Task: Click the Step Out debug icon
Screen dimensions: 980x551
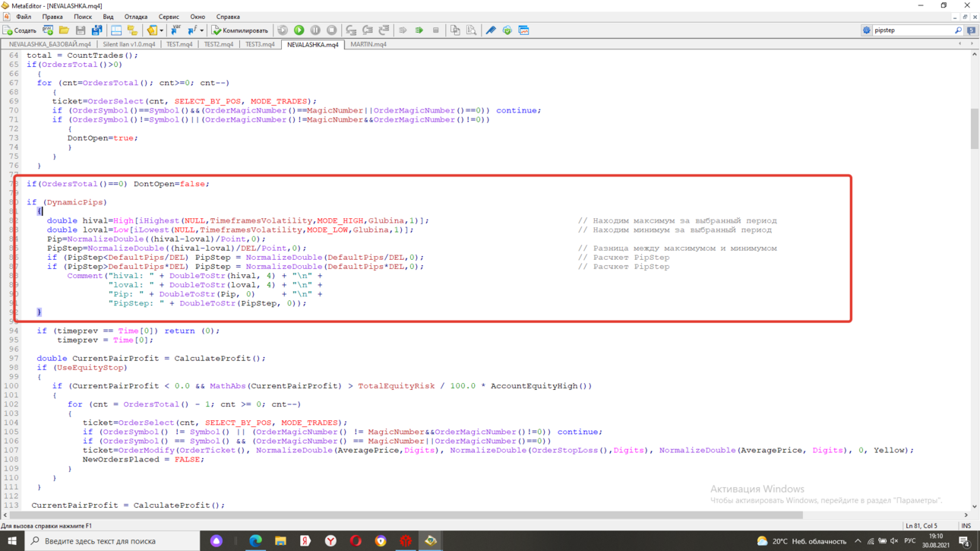Action: click(384, 30)
